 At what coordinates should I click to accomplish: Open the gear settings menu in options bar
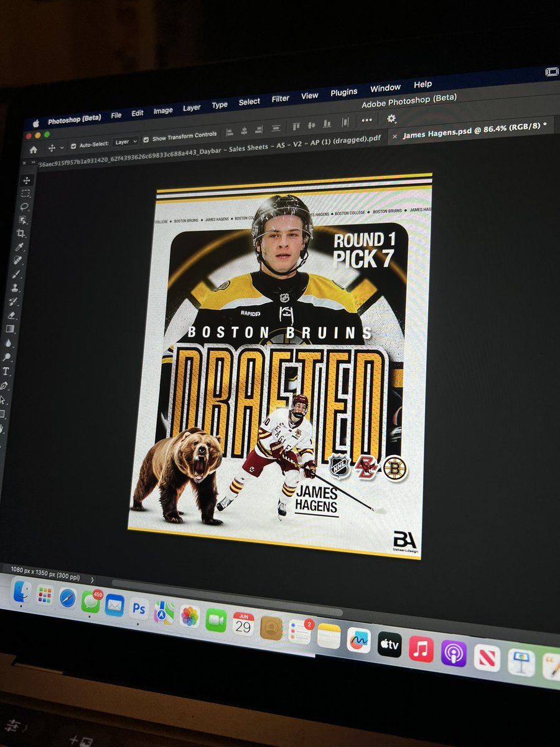coord(391,118)
